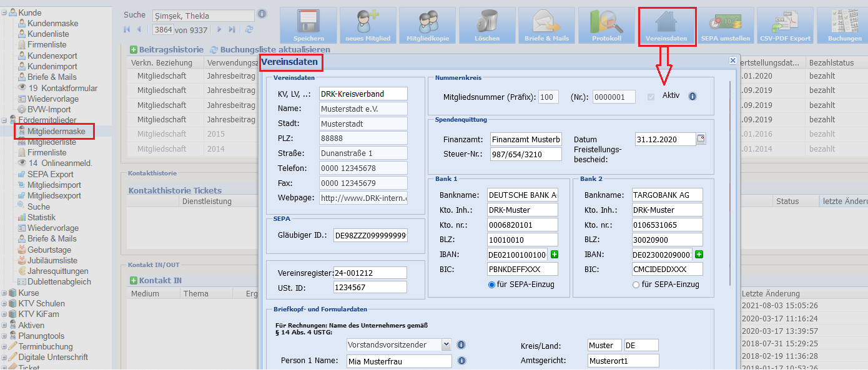
Task: Click the Vereinsdaten toolbar button
Action: click(666, 26)
